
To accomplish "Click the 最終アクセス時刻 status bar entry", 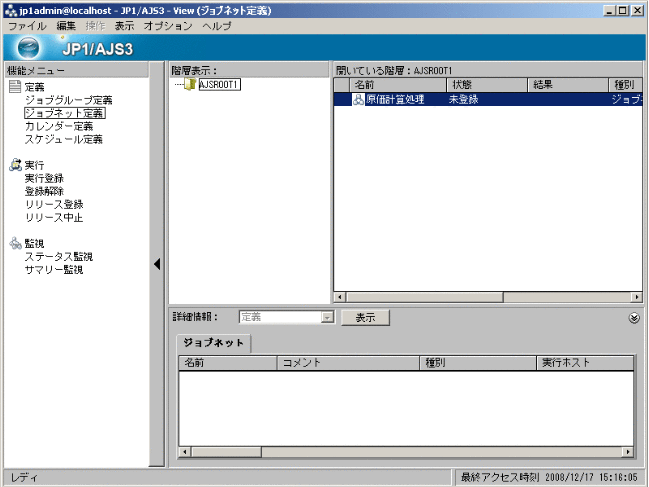I will click(549, 477).
